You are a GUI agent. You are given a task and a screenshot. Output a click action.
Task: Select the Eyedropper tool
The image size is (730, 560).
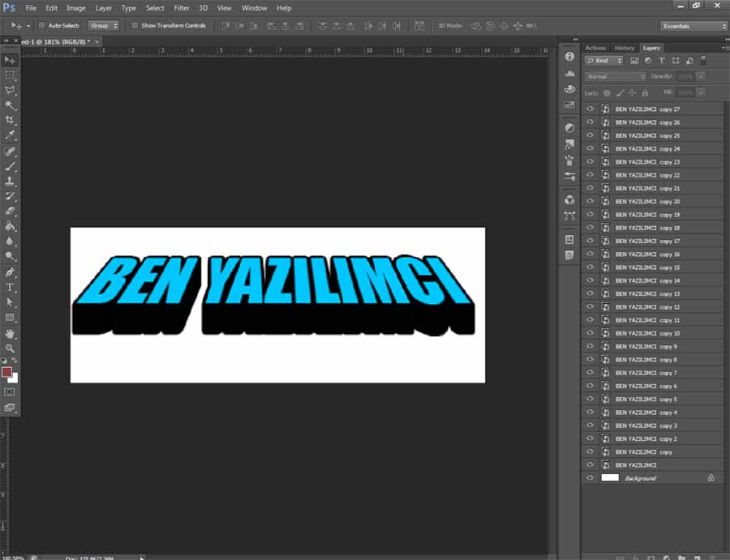10,135
